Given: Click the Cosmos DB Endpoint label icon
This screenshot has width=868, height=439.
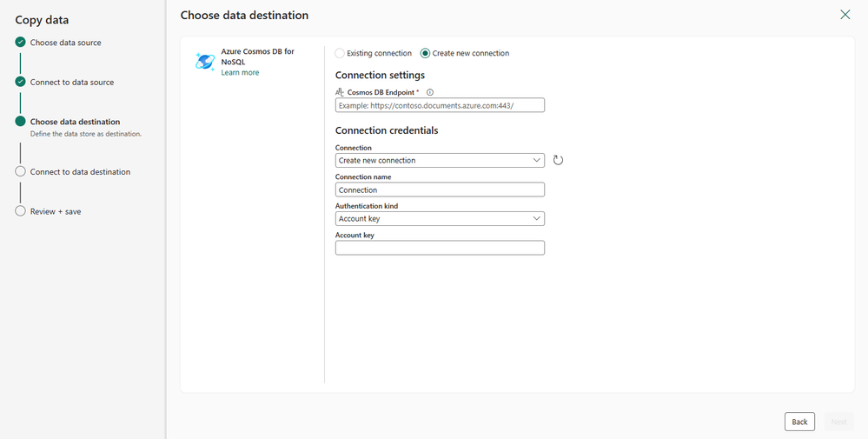Looking at the screenshot, I should tap(340, 92).
